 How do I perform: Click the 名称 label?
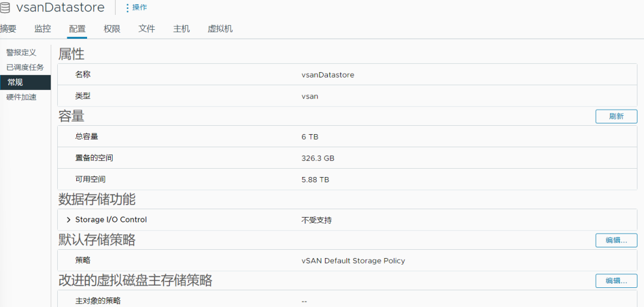82,75
